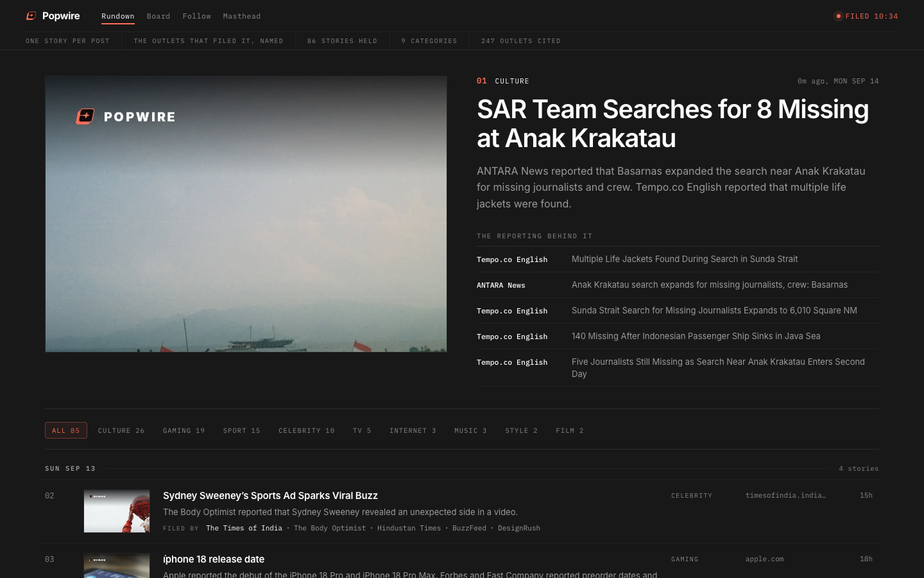
Task: Click '9 CATEGORIES' stat
Action: [429, 40]
